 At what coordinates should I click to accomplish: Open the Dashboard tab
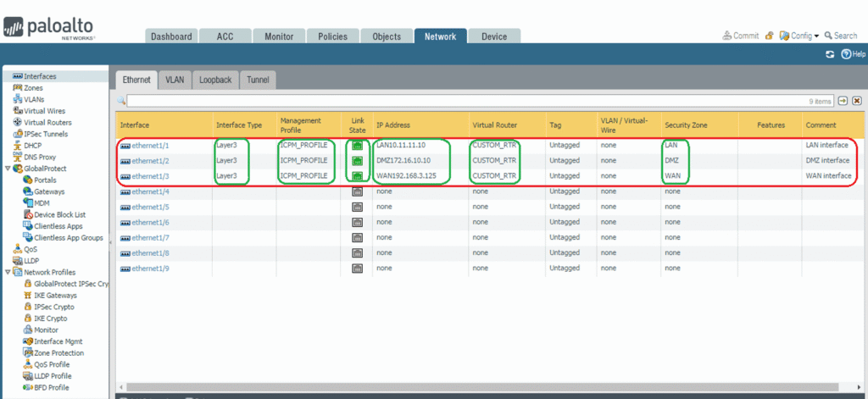[171, 36]
